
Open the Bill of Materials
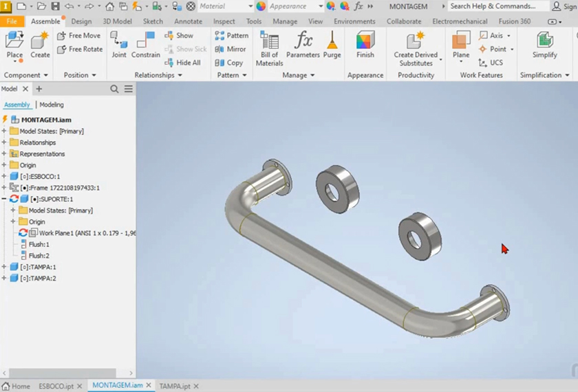click(269, 48)
